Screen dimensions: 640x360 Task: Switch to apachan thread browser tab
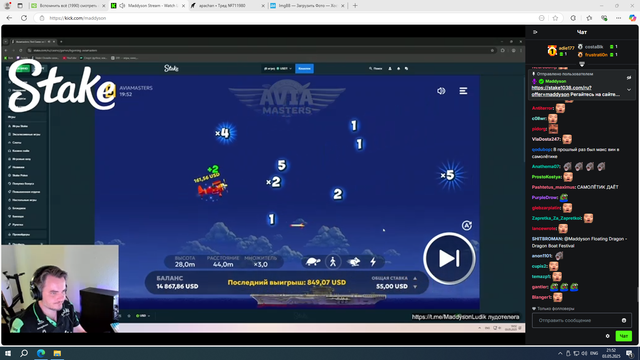[227, 6]
